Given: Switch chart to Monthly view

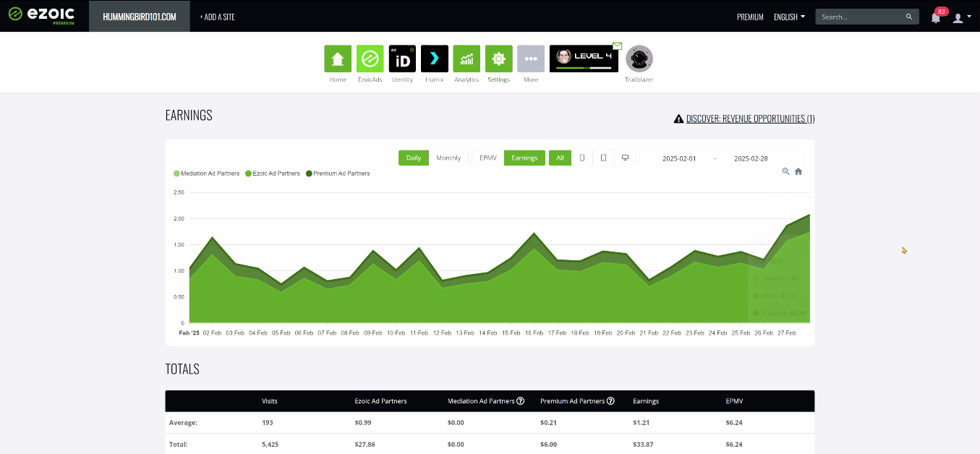Looking at the screenshot, I should [x=448, y=158].
